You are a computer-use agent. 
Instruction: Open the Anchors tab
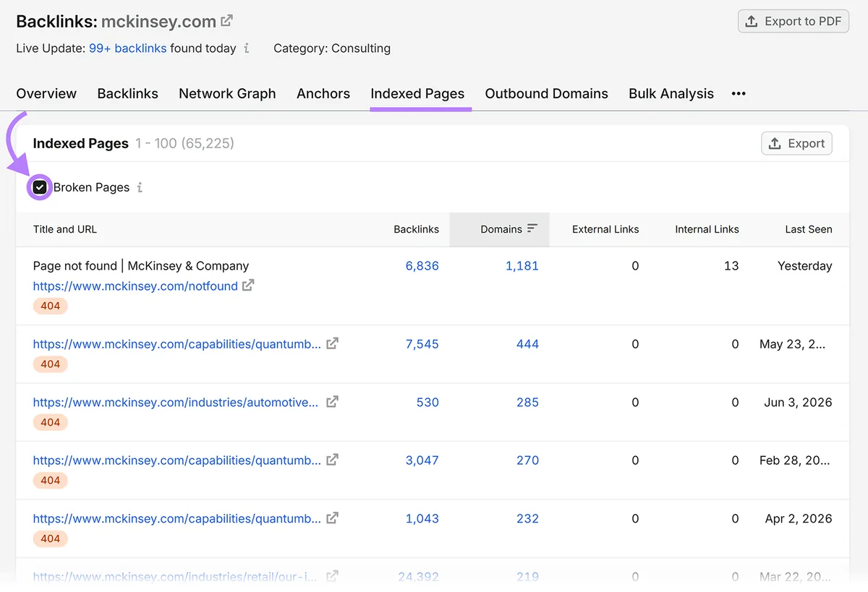(x=323, y=93)
